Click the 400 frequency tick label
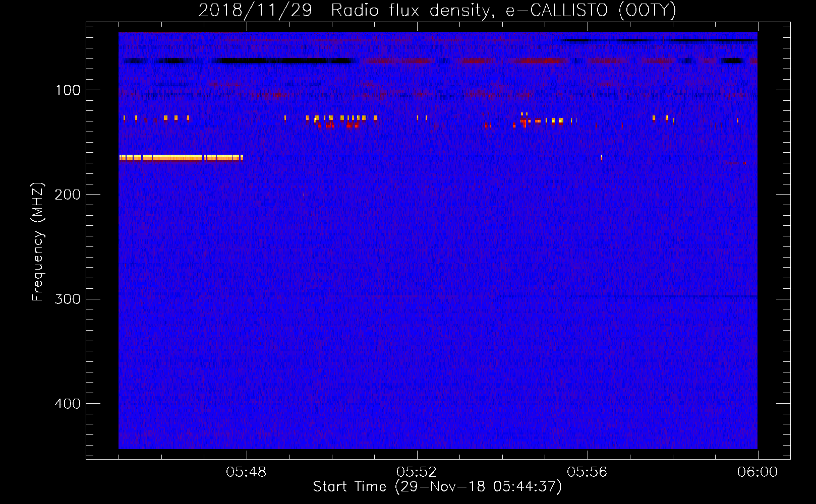The width and height of the screenshot is (816, 504). 68,404
